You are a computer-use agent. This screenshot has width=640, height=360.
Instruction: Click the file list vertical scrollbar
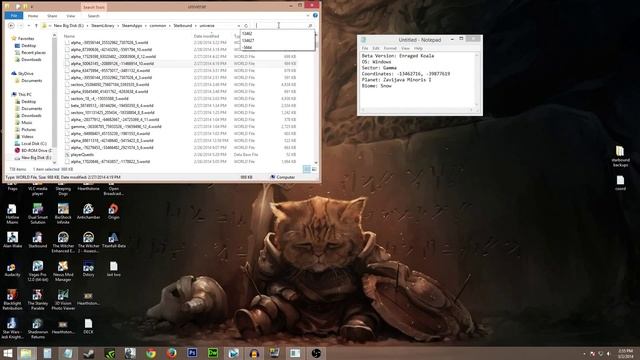click(316, 98)
